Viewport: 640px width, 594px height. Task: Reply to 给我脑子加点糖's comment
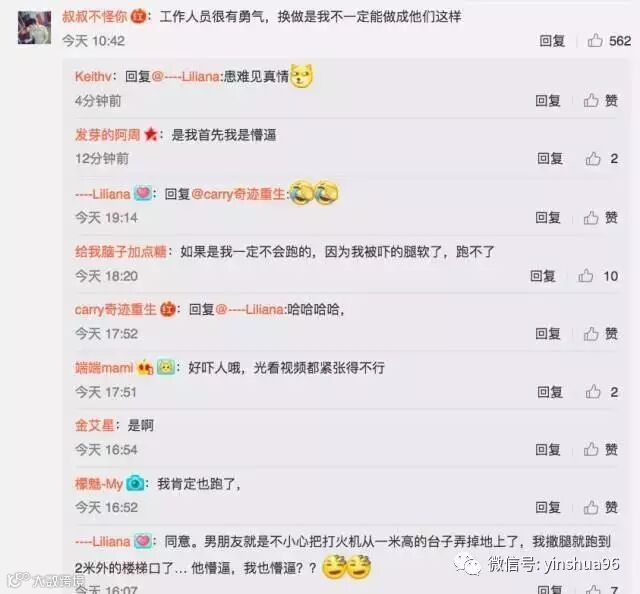(x=542, y=276)
